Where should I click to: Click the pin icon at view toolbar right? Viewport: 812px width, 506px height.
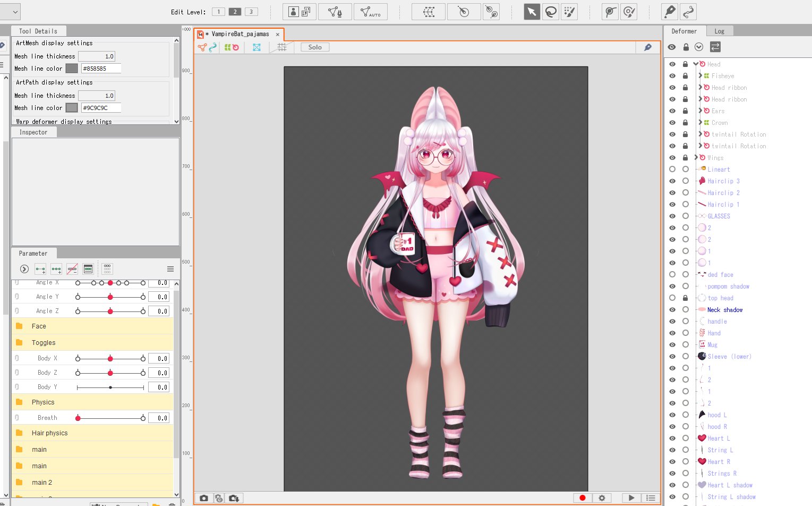648,47
